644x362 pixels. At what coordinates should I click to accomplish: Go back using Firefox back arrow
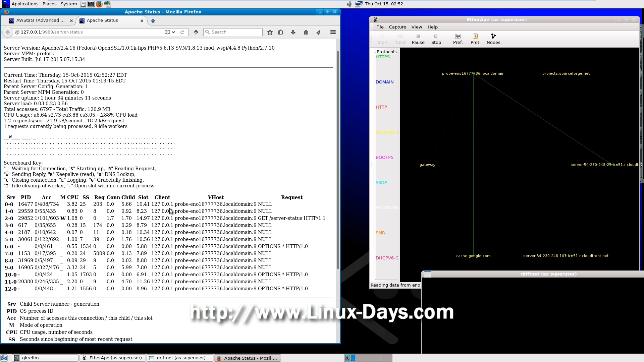coord(7,32)
